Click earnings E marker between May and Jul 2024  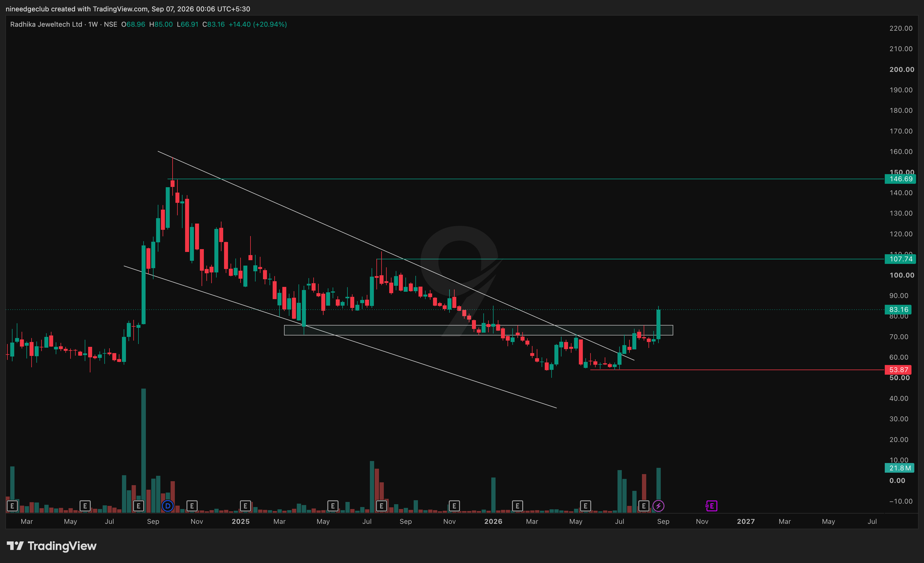(85, 506)
